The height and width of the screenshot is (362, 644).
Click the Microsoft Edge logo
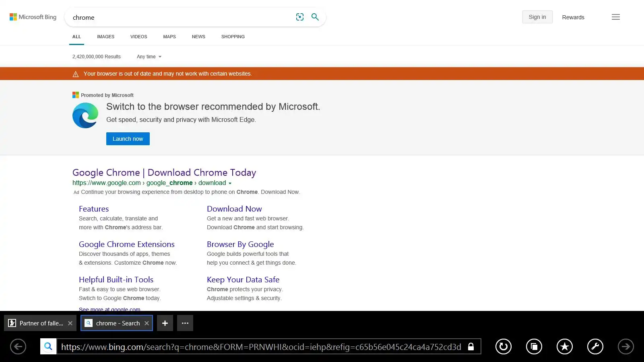pyautogui.click(x=85, y=115)
